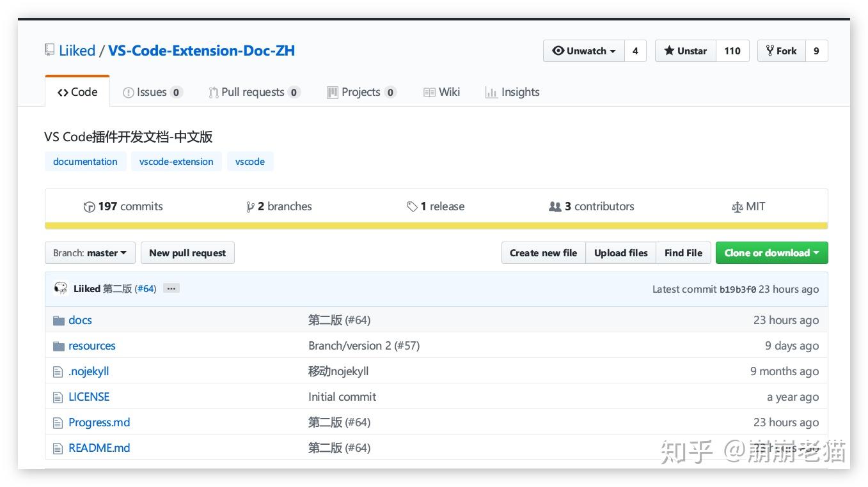The height and width of the screenshot is (487, 868).
Task: Click the New pull request button
Action: [187, 253]
